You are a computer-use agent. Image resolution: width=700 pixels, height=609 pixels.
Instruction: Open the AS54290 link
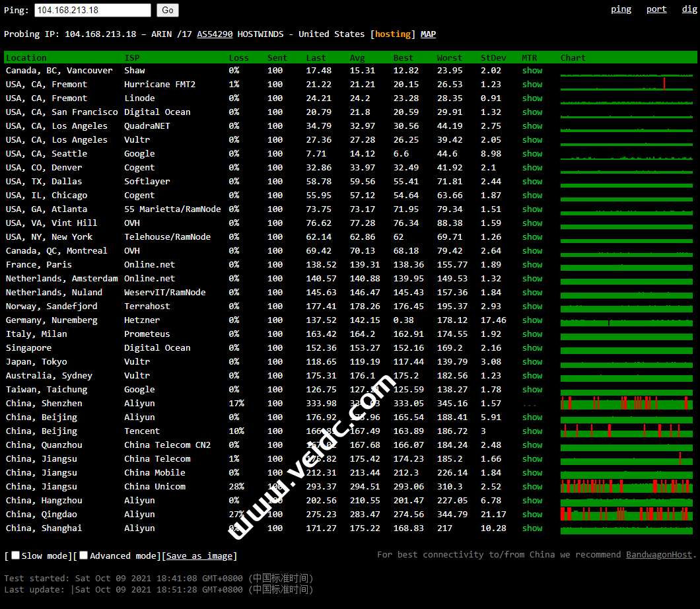coord(215,34)
